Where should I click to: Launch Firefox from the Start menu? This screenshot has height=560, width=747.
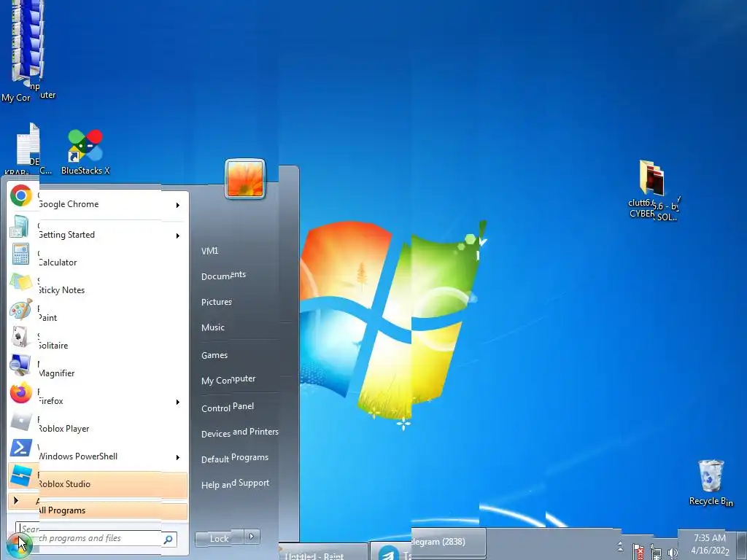tap(98, 397)
